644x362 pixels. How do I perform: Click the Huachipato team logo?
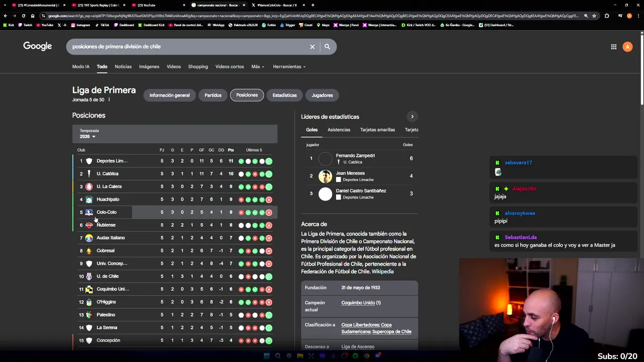pos(89,200)
